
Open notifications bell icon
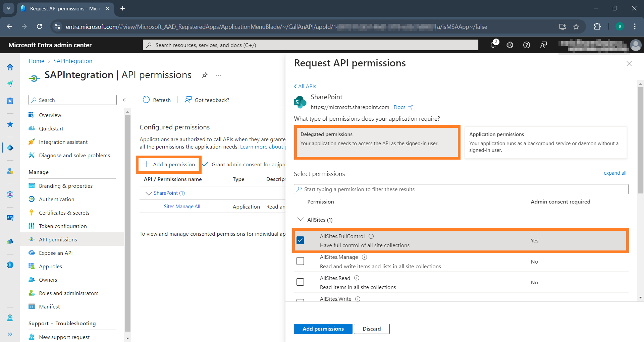pyautogui.click(x=493, y=45)
